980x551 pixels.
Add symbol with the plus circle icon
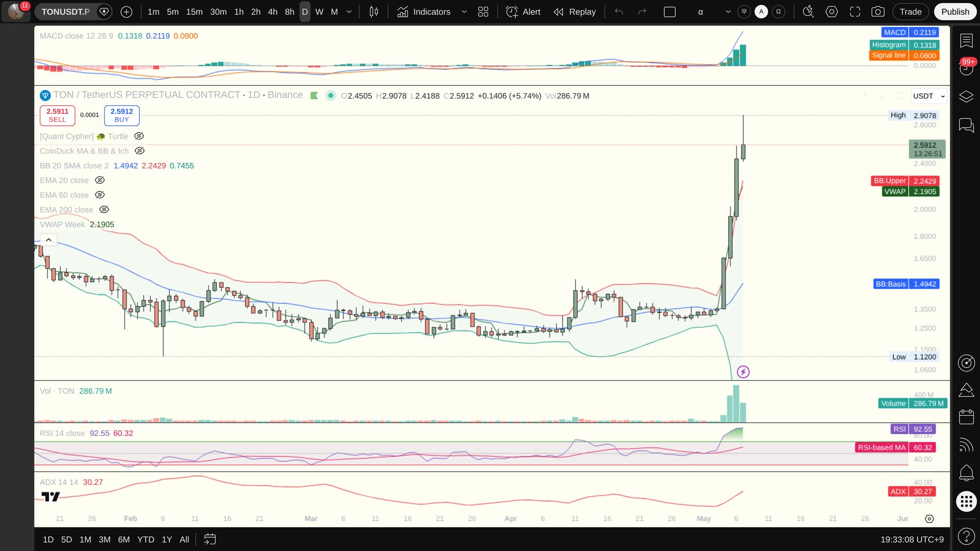click(126, 12)
